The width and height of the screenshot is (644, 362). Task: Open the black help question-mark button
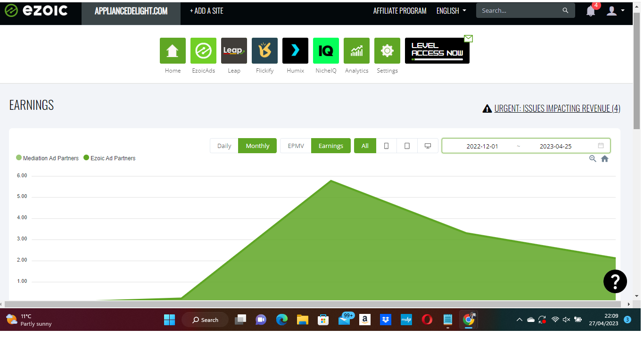(x=615, y=281)
